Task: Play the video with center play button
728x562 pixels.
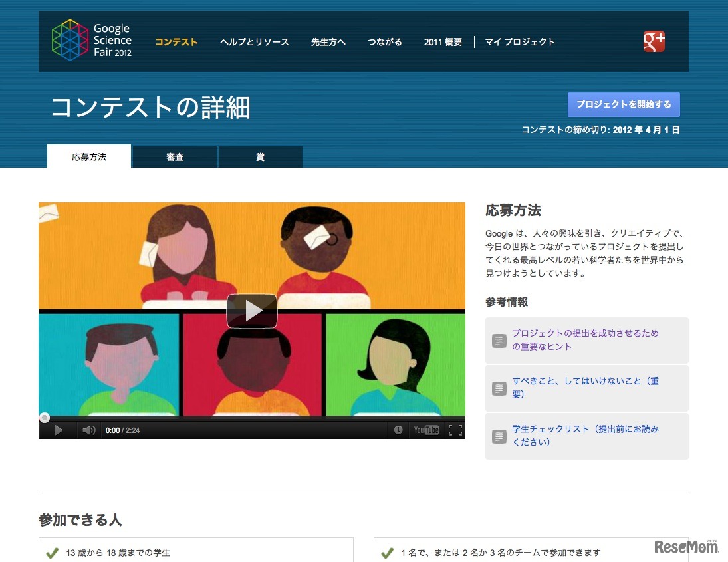Action: [x=252, y=311]
